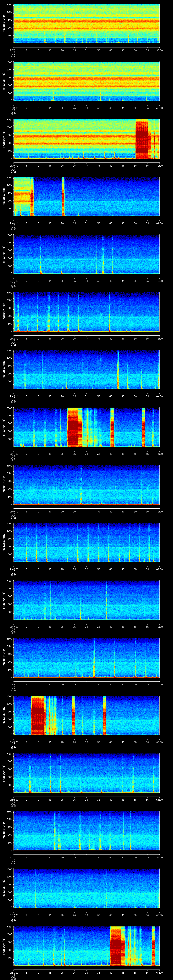Select the red burst near 53 seconds in the 9:44:00 spectrogram
173x980 pixels.
coord(143,427)
